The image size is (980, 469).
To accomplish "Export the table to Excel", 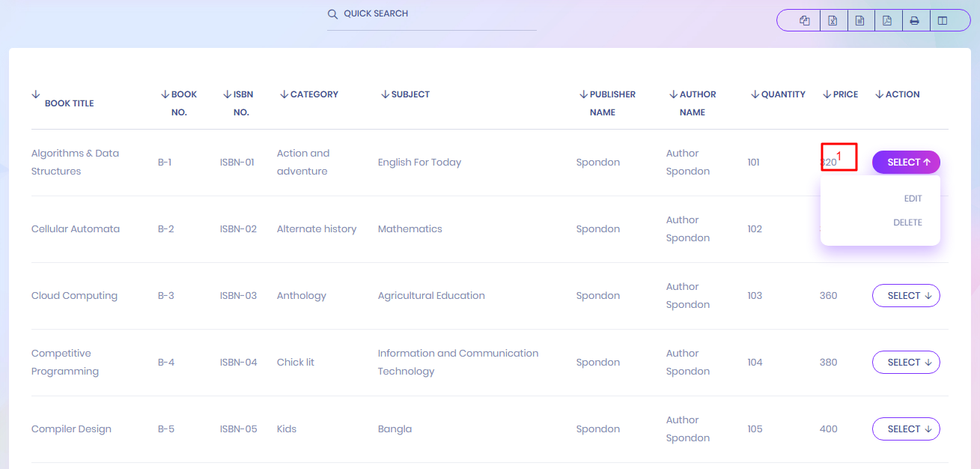I will click(x=833, y=21).
